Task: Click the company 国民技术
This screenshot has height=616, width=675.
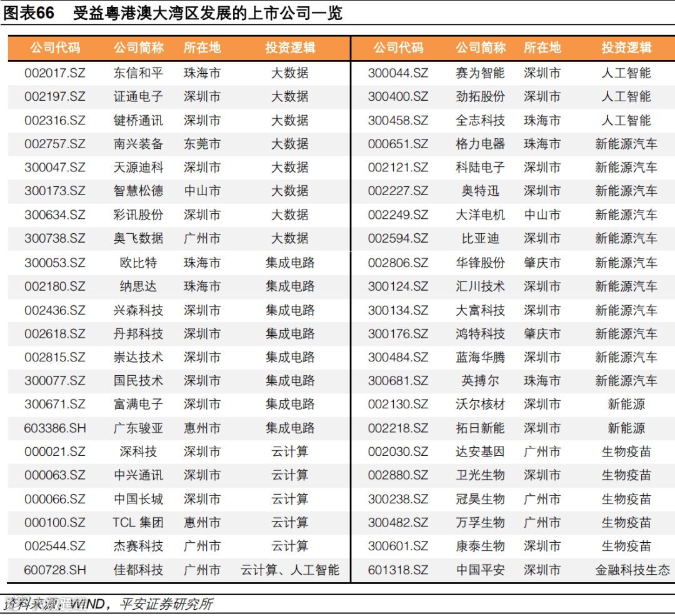Action: pyautogui.click(x=138, y=380)
